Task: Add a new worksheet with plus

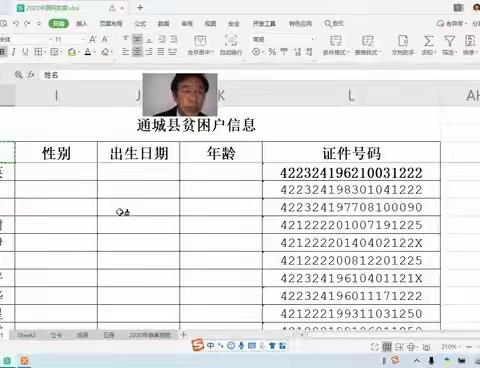Action: tap(183, 334)
